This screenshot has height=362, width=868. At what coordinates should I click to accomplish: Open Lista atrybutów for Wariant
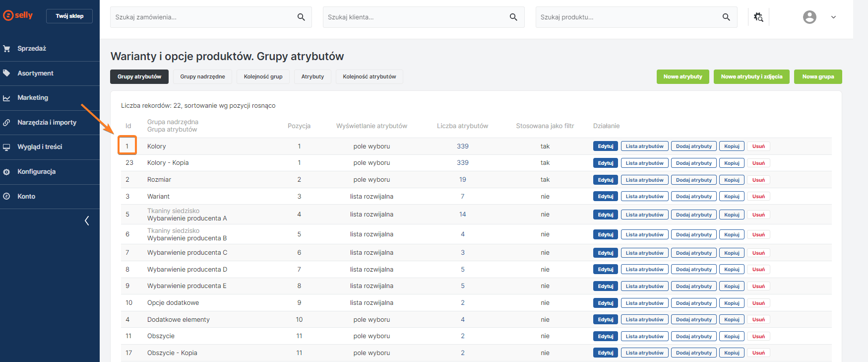tap(644, 197)
